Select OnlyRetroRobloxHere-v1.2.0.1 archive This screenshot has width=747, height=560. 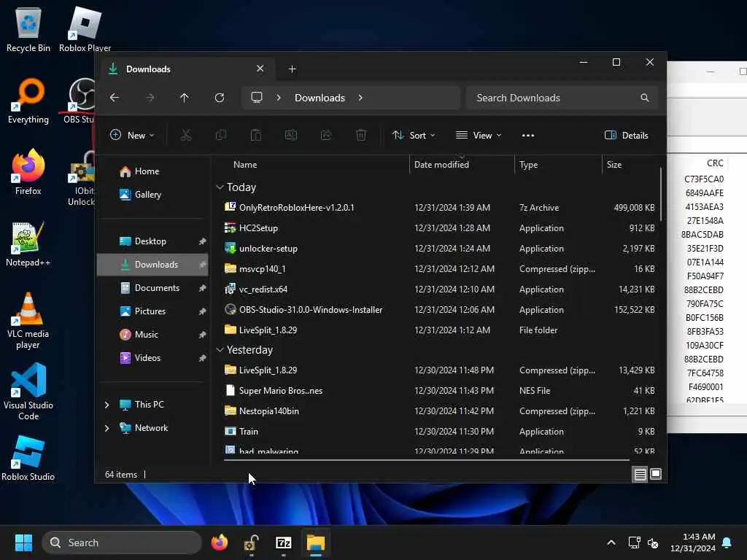296,208
